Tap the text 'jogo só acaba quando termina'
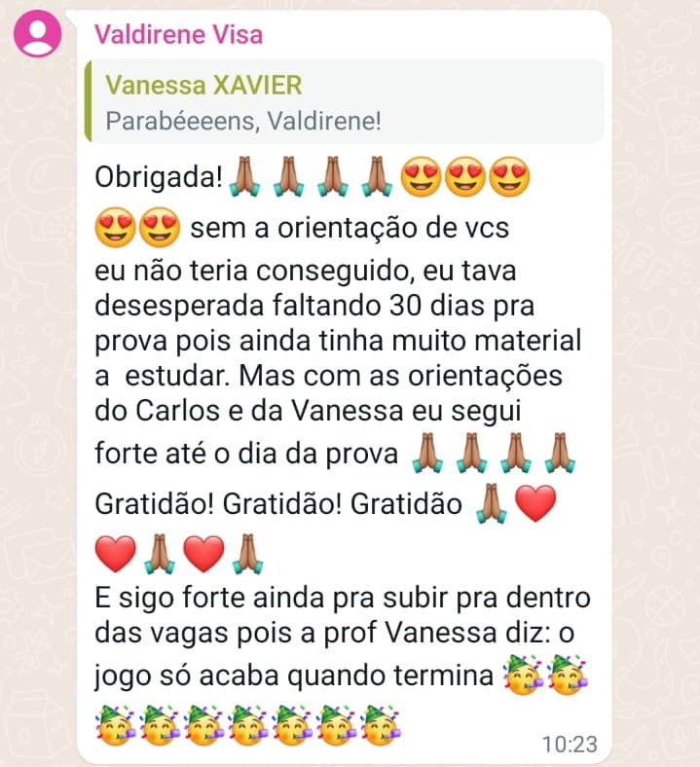 [x=294, y=676]
